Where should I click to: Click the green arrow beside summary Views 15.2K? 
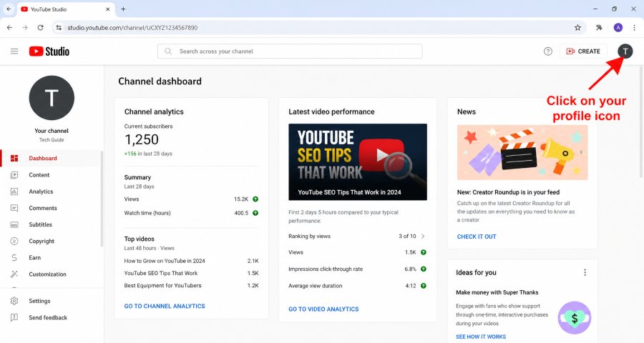(255, 199)
